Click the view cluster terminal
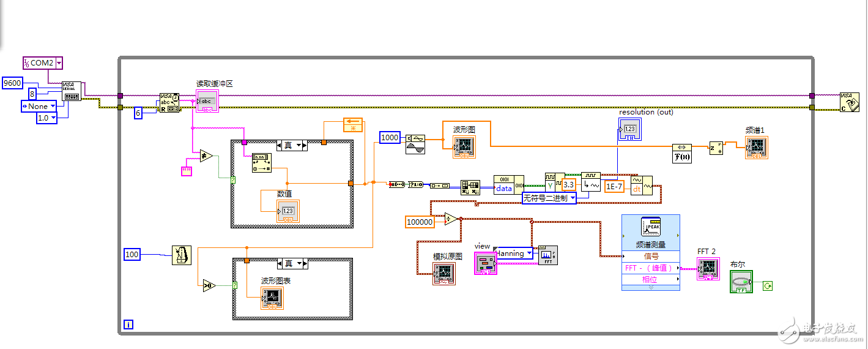 [x=486, y=263]
